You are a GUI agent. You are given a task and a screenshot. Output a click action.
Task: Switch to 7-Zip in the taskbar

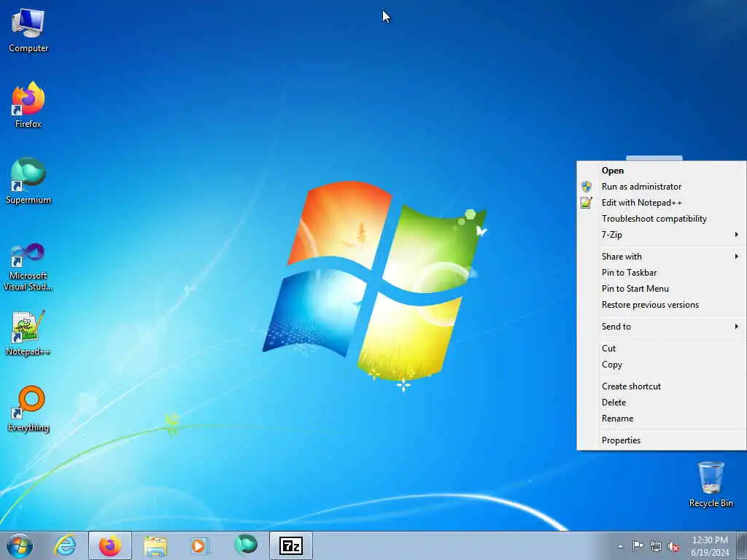[291, 545]
